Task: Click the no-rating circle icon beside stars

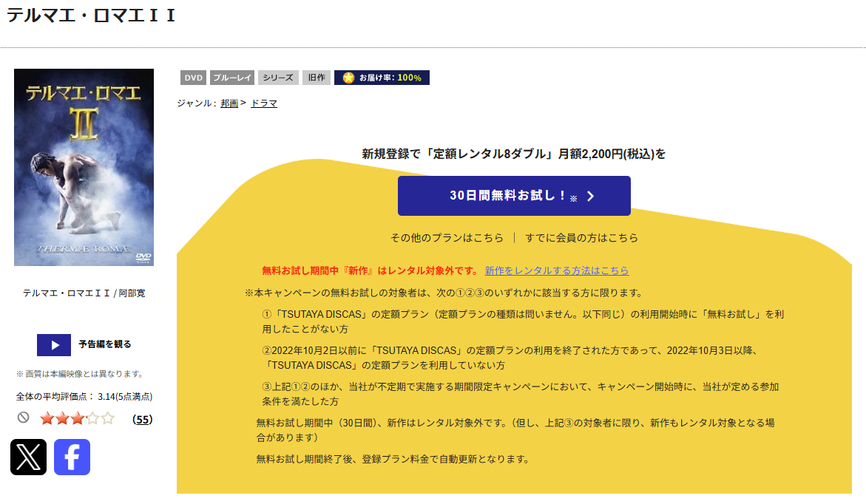Action: pos(23,418)
